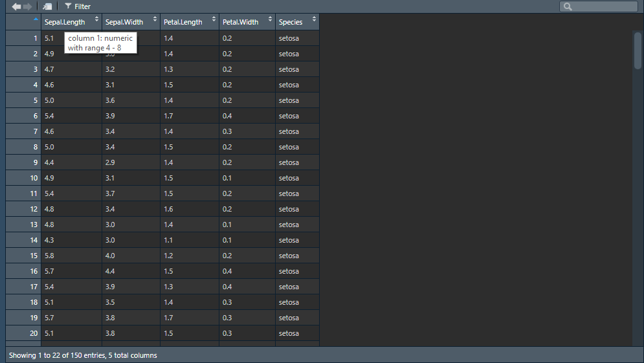This screenshot has height=363, width=644.
Task: Select the Petal.Width column header
Action: coord(240,22)
